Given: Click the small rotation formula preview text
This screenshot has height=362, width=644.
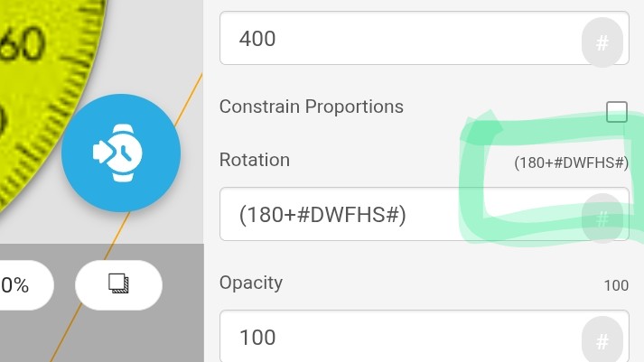Looking at the screenshot, I should point(571,162).
